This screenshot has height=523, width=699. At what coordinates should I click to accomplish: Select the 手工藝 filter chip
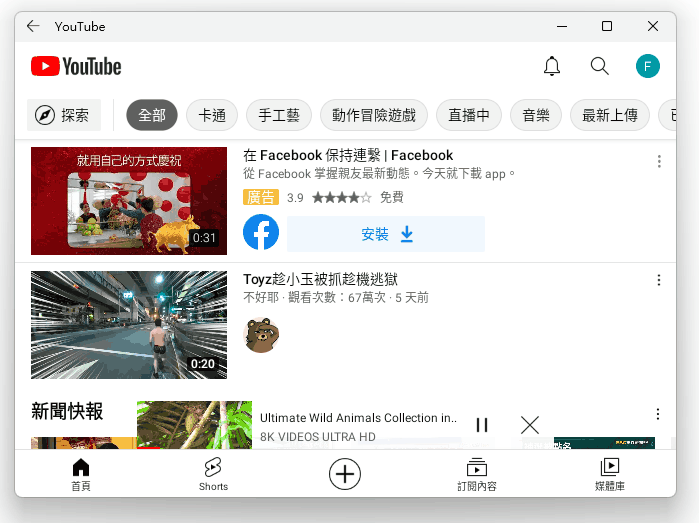pos(279,115)
